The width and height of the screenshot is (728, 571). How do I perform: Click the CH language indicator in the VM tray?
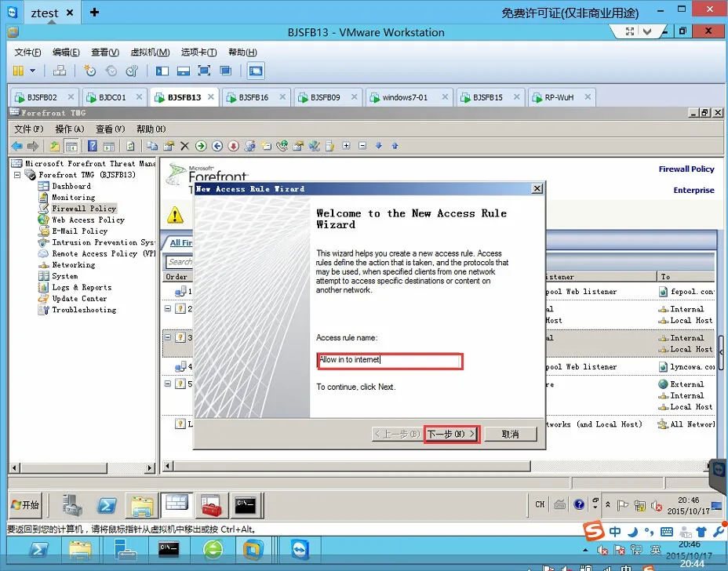pos(540,504)
